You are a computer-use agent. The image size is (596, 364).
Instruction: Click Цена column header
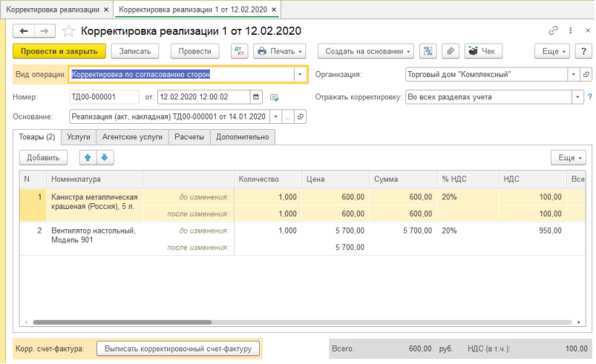click(335, 179)
